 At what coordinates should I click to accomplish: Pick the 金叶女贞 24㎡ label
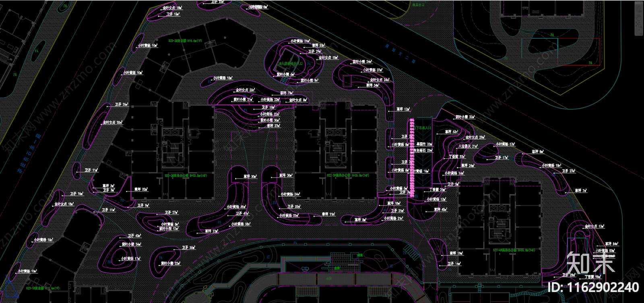click(x=380, y=80)
